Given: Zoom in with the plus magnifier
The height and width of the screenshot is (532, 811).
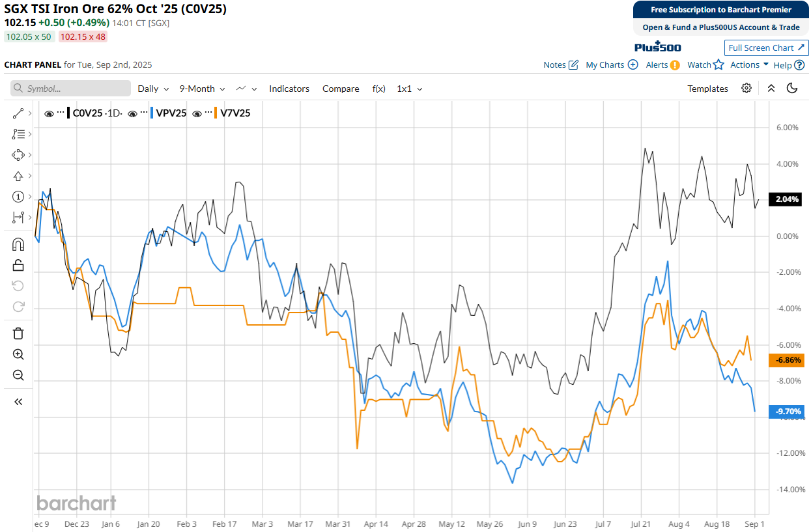Looking at the screenshot, I should coord(18,354).
